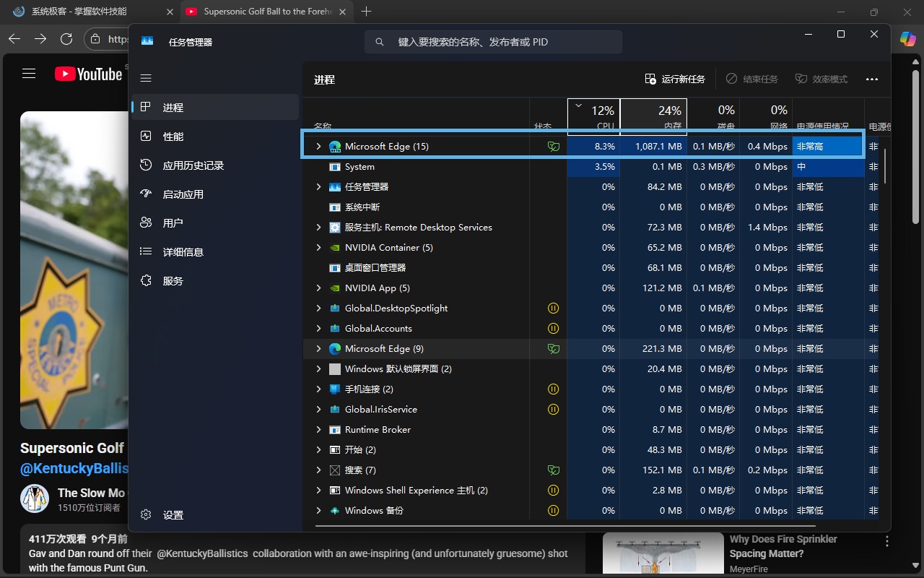Go to 服务 (Services) sidebar item
This screenshot has width=924, height=578.
pyautogui.click(x=215, y=280)
